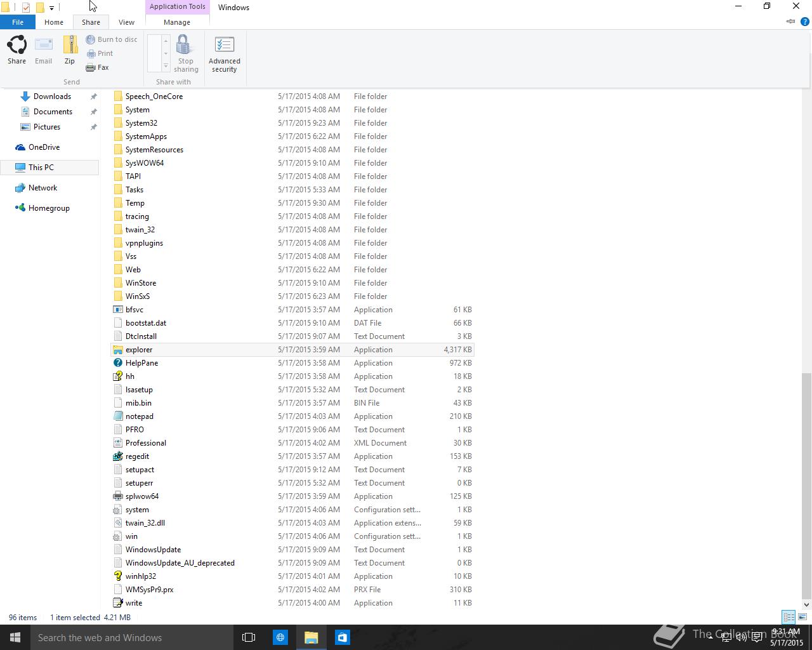Switch to Details view icon in status bar
The width and height of the screenshot is (812, 650).
pyautogui.click(x=789, y=617)
